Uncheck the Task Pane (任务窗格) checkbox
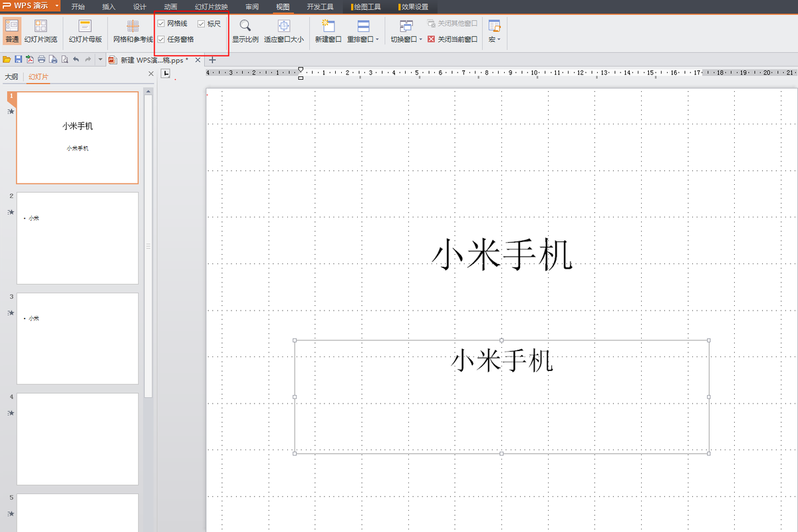Screen dimensions: 798x532 [161, 39]
